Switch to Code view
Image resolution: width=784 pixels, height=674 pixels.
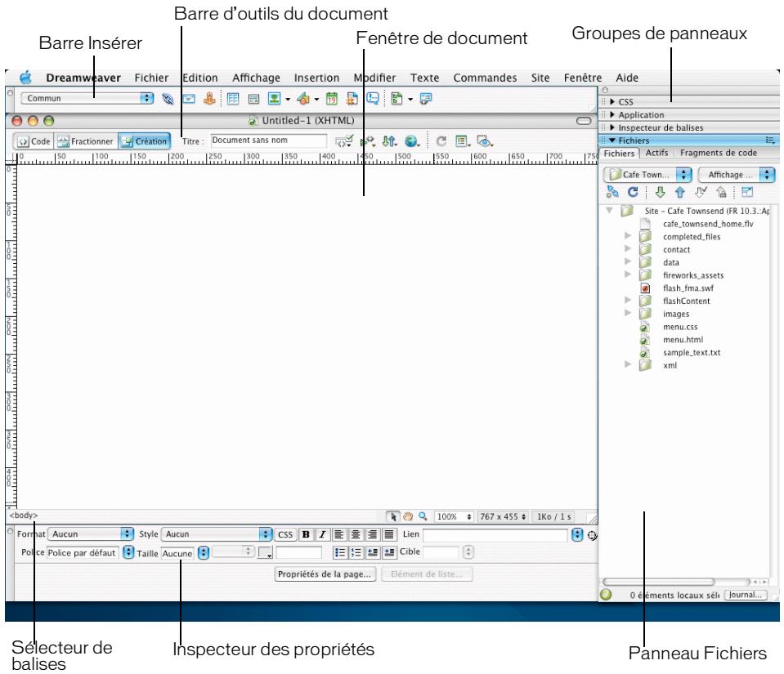tap(34, 141)
